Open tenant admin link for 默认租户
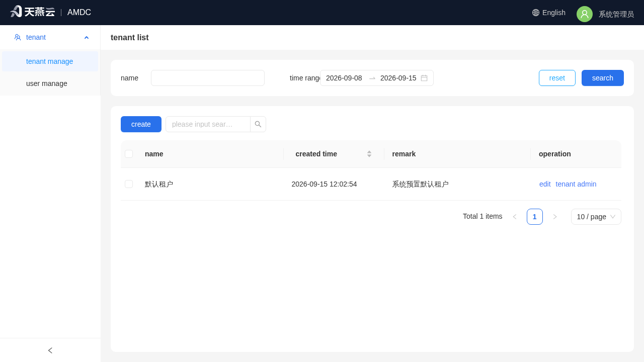644x362 pixels. [576, 184]
